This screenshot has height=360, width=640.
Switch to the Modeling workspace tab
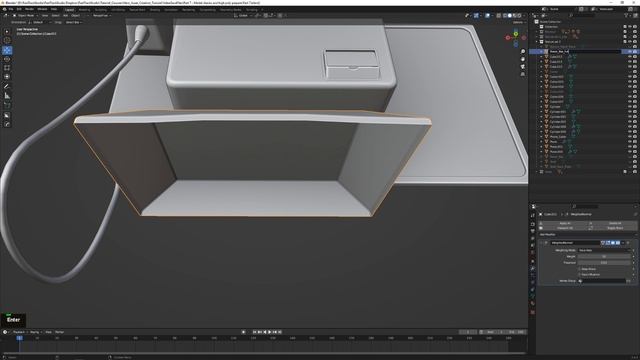(x=84, y=9)
